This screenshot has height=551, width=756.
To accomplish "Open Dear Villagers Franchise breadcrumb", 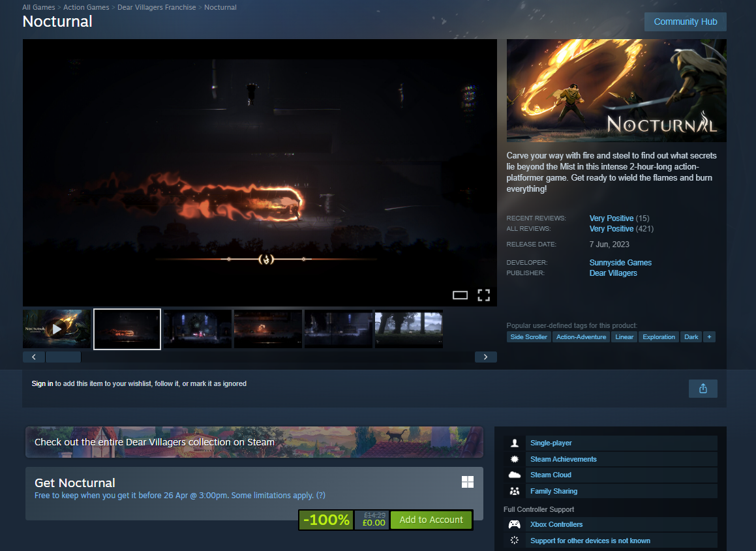I will (157, 7).
